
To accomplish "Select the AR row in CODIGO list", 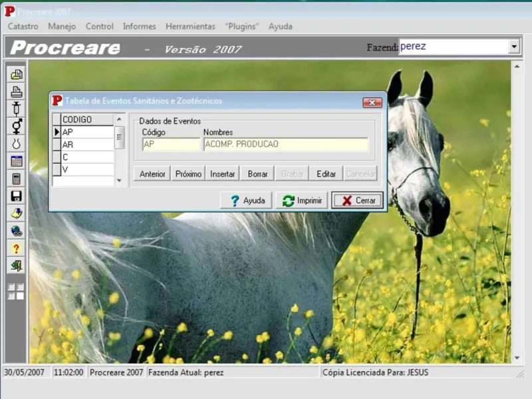I will click(x=87, y=144).
